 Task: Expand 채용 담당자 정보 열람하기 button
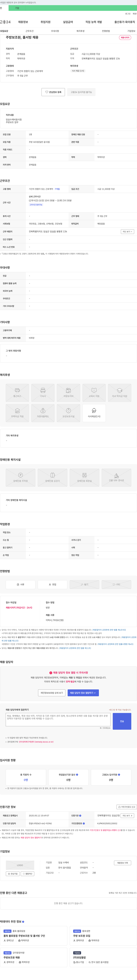pyautogui.click(x=83, y=693)
